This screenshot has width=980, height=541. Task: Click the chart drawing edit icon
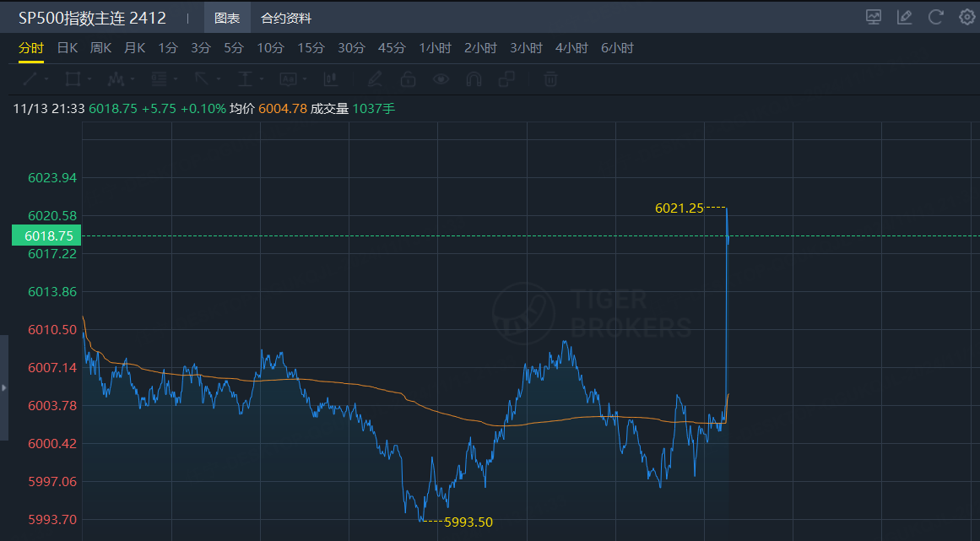pos(904,17)
